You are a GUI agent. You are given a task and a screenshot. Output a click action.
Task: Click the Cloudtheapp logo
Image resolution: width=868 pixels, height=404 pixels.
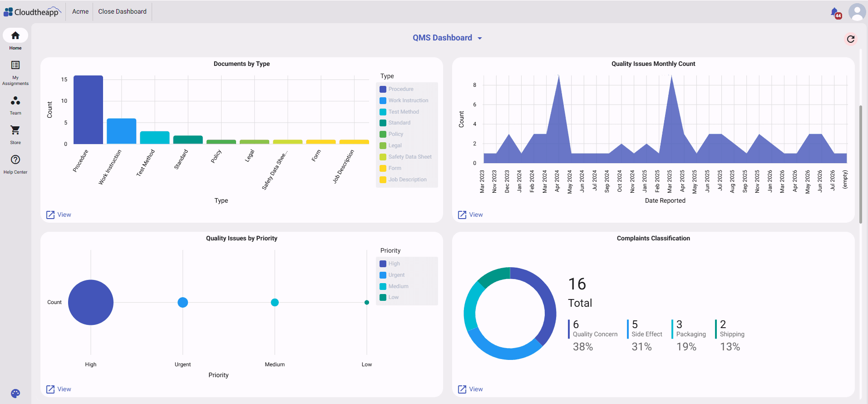coord(32,12)
